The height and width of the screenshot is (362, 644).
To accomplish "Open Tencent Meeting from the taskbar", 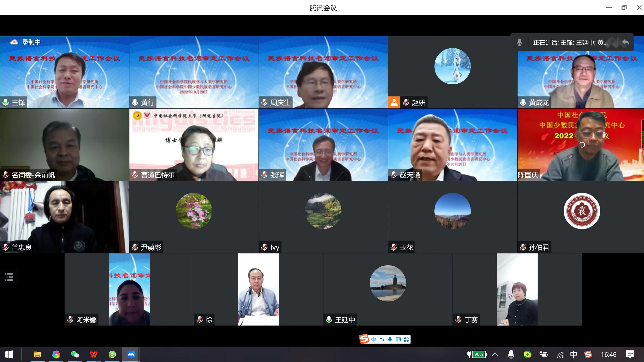I will [x=131, y=354].
